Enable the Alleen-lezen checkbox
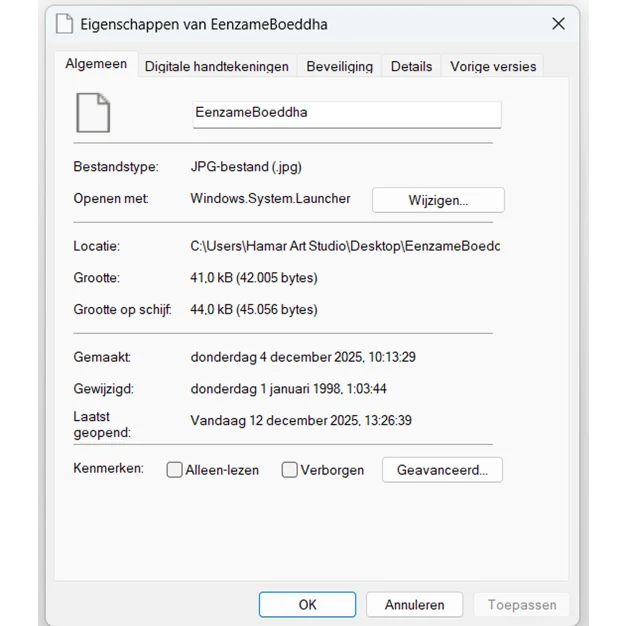This screenshot has width=626, height=626. [175, 470]
